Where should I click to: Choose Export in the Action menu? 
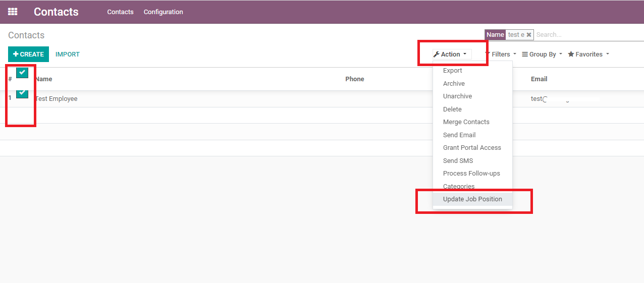tap(453, 71)
